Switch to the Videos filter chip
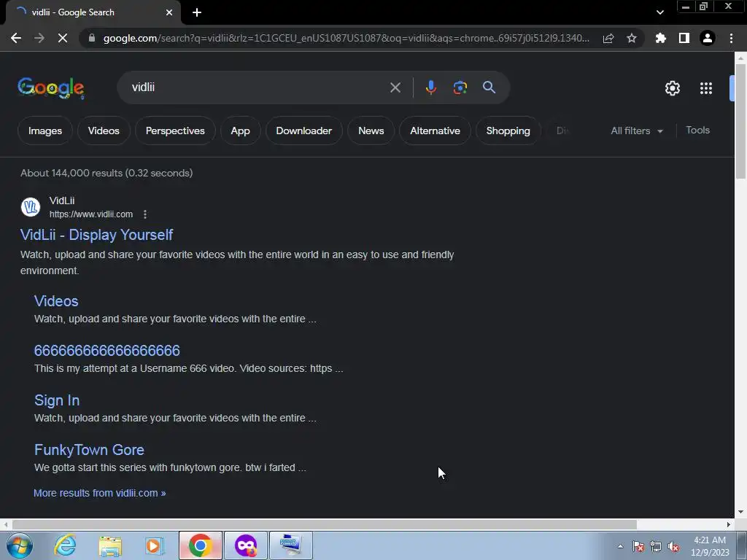The height and width of the screenshot is (560, 747). point(104,131)
